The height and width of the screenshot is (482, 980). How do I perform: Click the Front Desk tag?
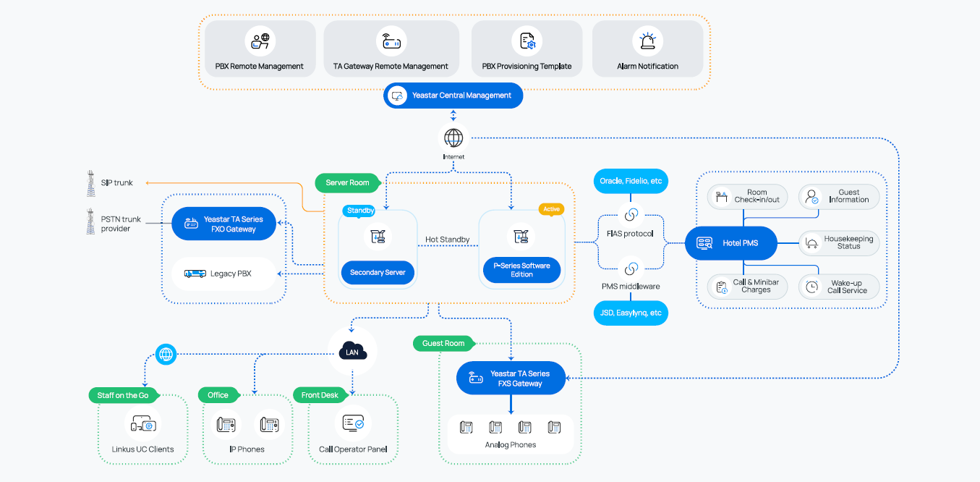point(320,395)
